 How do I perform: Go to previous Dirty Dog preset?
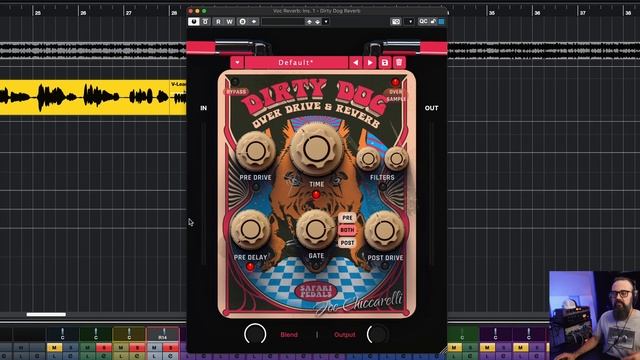click(x=356, y=62)
